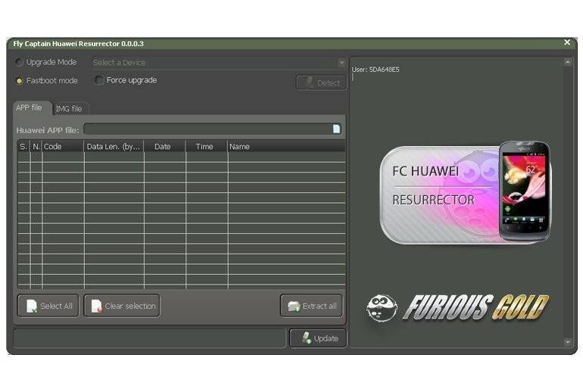This screenshot has height=392, width=583.
Task: Close the Fly Captain Huawei Resurrector window
Action: click(x=567, y=42)
